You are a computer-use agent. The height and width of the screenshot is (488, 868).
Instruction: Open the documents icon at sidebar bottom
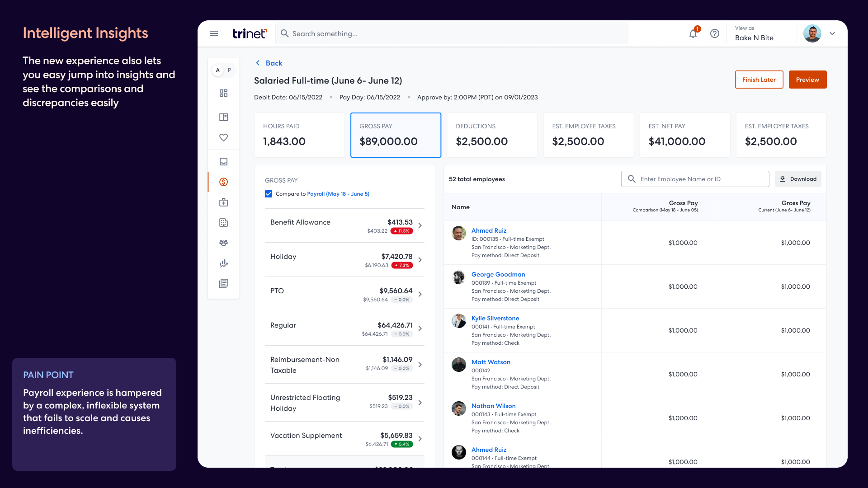pyautogui.click(x=223, y=283)
